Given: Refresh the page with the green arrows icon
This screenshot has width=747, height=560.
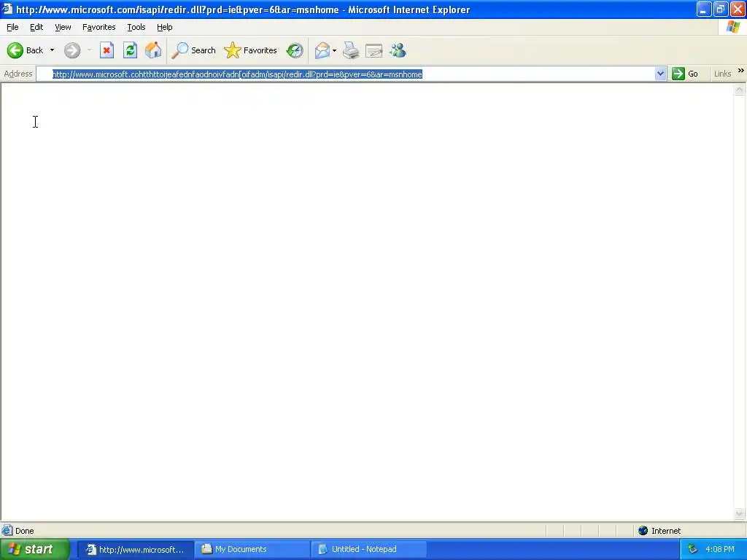Looking at the screenshot, I should (x=130, y=50).
